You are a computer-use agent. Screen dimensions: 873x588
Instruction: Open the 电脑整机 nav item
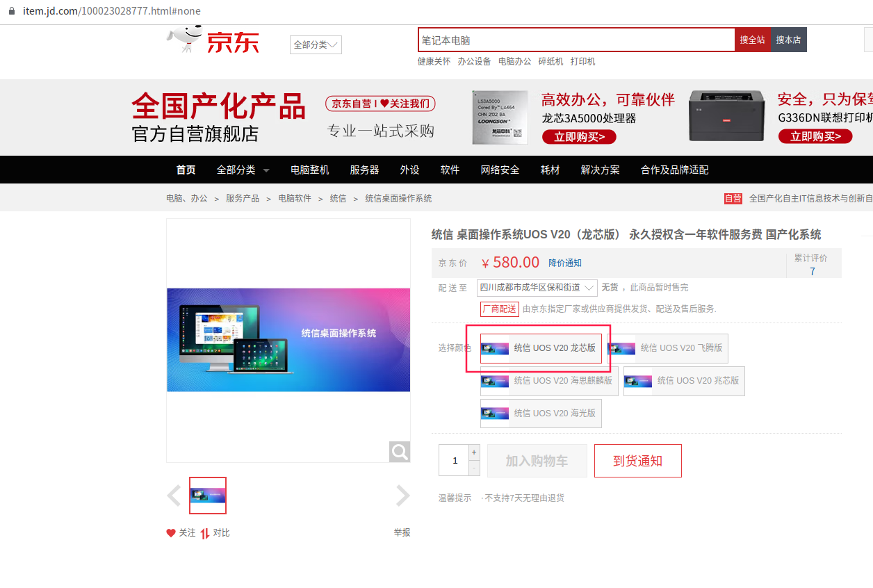[310, 170]
